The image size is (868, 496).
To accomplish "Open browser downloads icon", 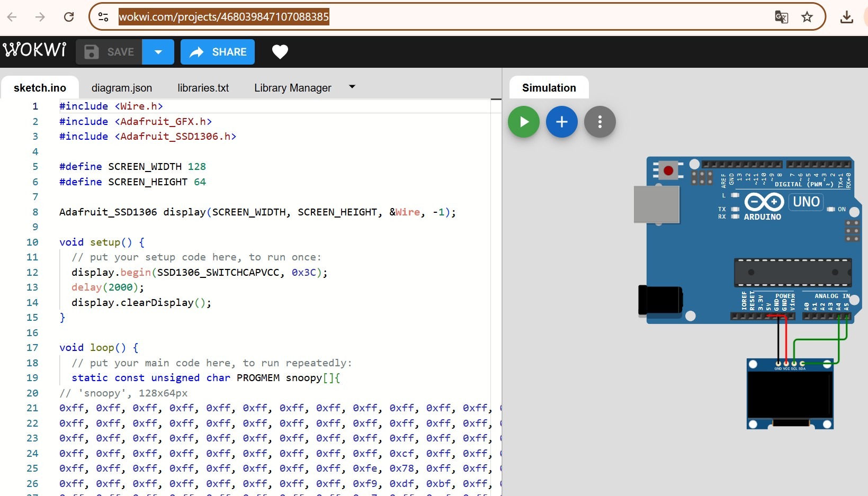I will (x=847, y=17).
